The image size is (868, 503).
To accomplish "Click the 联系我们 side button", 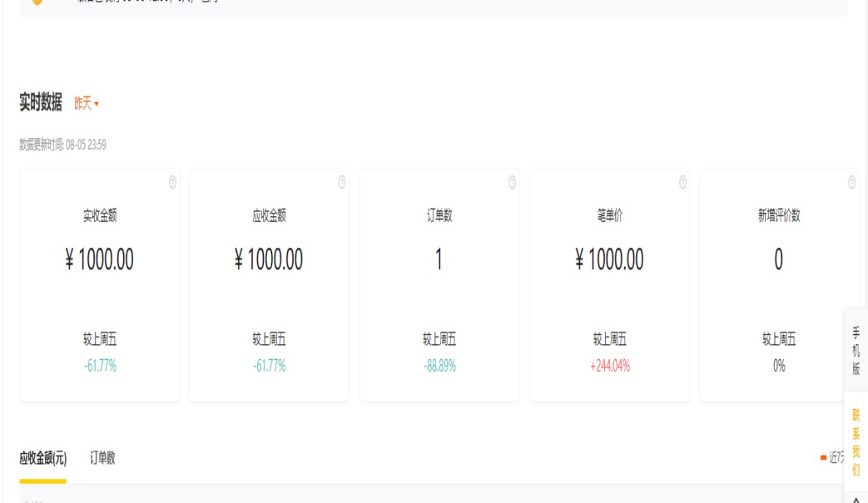I will point(856,441).
